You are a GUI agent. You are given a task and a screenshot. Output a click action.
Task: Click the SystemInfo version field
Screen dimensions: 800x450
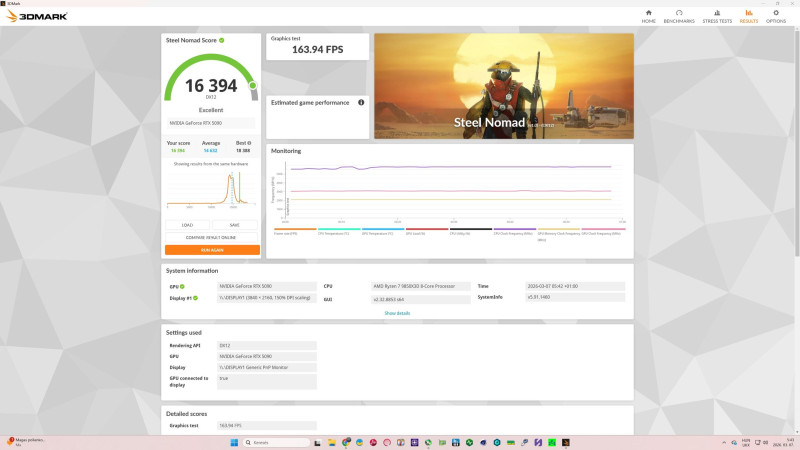(574, 297)
